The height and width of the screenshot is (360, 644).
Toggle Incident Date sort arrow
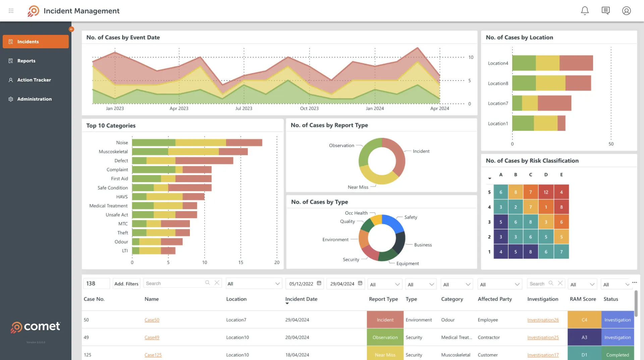287,304
